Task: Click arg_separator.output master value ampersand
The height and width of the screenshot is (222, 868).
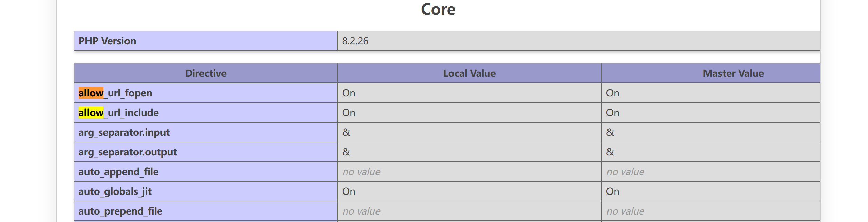Action: [x=610, y=152]
